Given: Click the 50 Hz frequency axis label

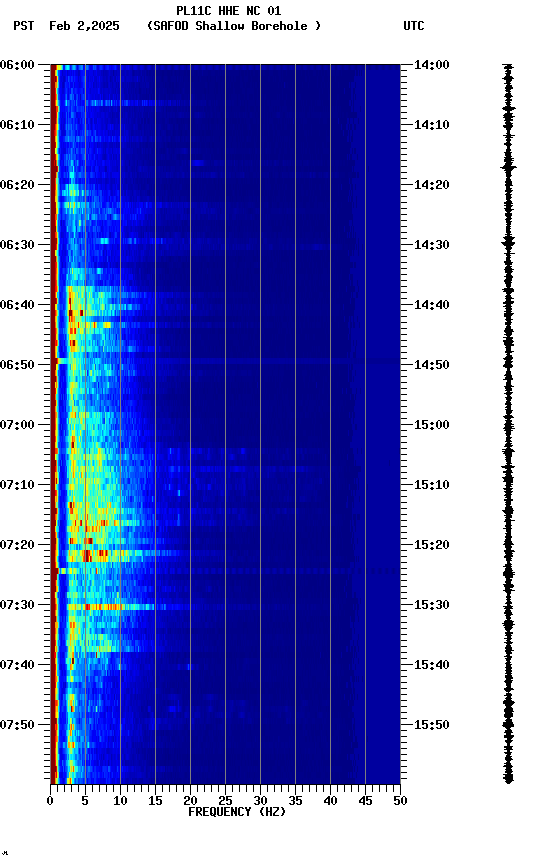Looking at the screenshot, I should pyautogui.click(x=400, y=801).
